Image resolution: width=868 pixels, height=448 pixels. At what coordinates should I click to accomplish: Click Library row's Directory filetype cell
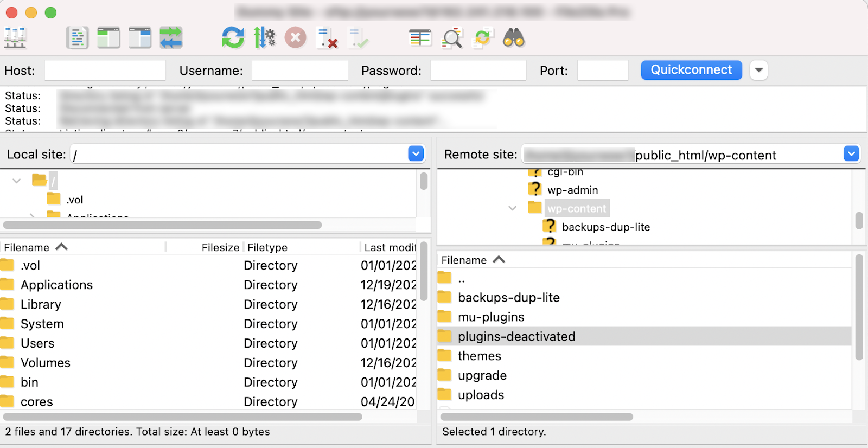tap(271, 304)
